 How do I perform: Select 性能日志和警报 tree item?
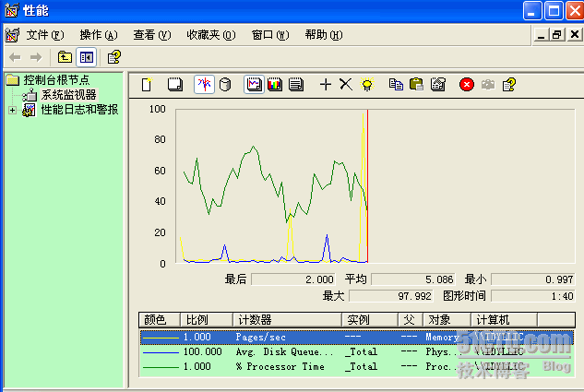(x=79, y=110)
